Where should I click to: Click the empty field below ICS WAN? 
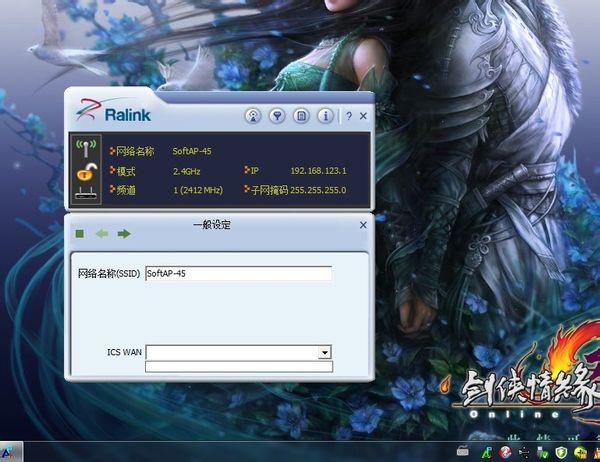(x=239, y=366)
